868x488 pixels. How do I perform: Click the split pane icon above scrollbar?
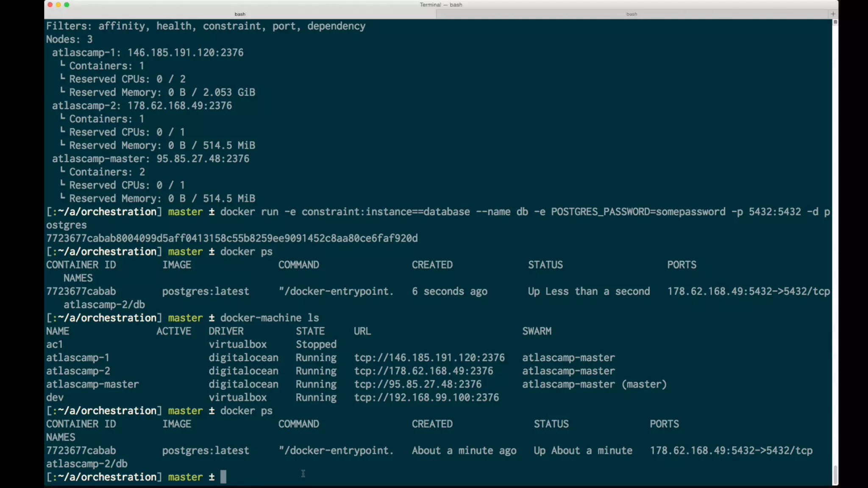click(835, 22)
